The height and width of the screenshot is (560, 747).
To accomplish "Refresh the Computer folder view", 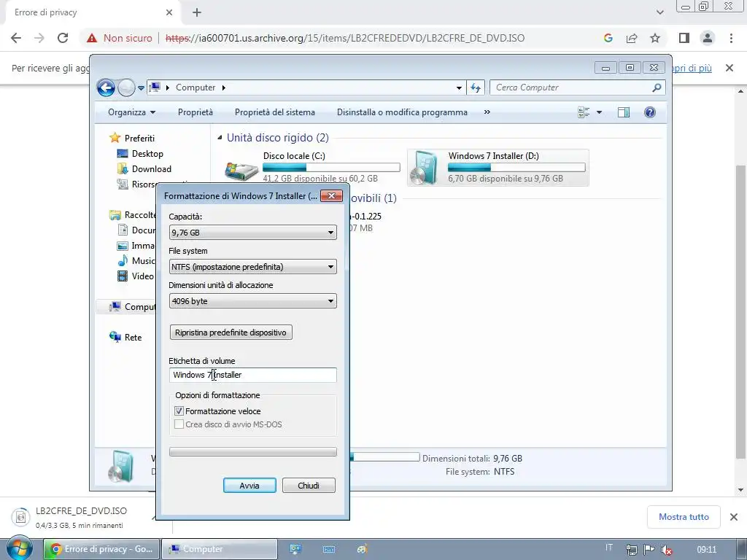I will pyautogui.click(x=476, y=87).
